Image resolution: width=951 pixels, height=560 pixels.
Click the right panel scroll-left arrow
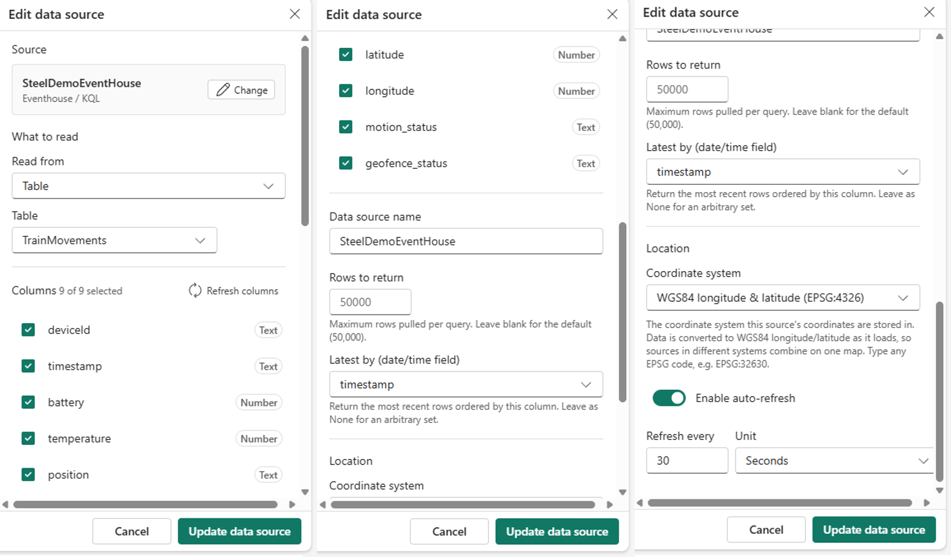640,502
